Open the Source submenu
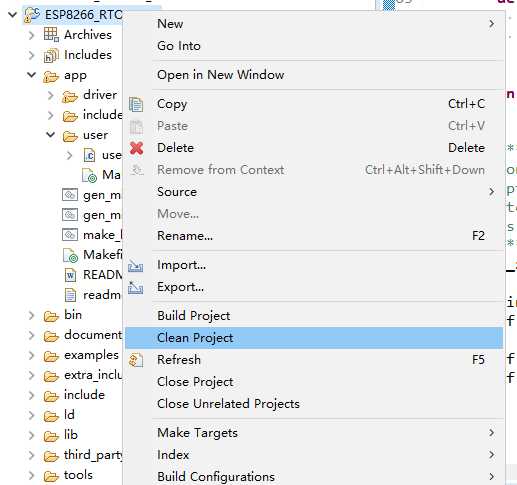The height and width of the screenshot is (485, 517). [314, 192]
